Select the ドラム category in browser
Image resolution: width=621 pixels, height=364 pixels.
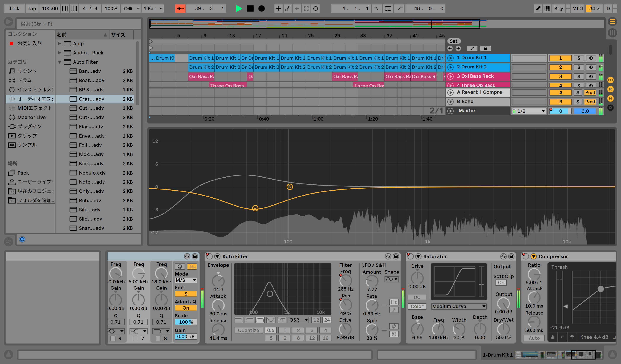click(24, 80)
